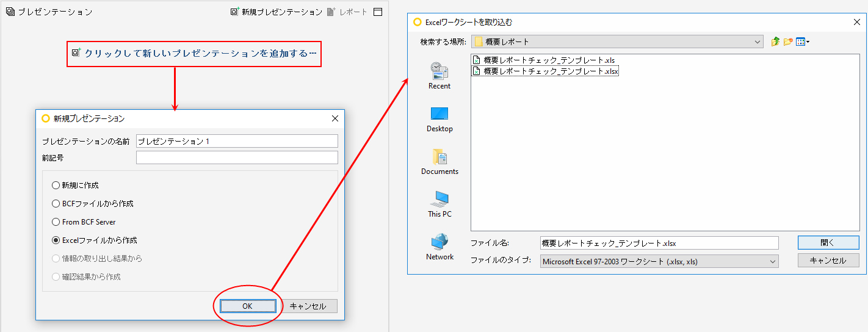Image resolution: width=868 pixels, height=332 pixels.
Task: Click the ファイル名 input field
Action: 659,243
